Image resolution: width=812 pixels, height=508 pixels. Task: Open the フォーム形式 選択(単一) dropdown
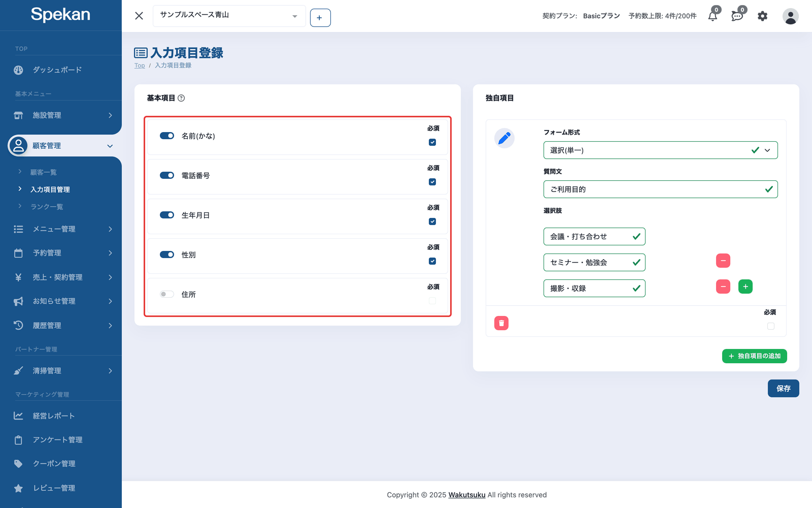(x=660, y=150)
